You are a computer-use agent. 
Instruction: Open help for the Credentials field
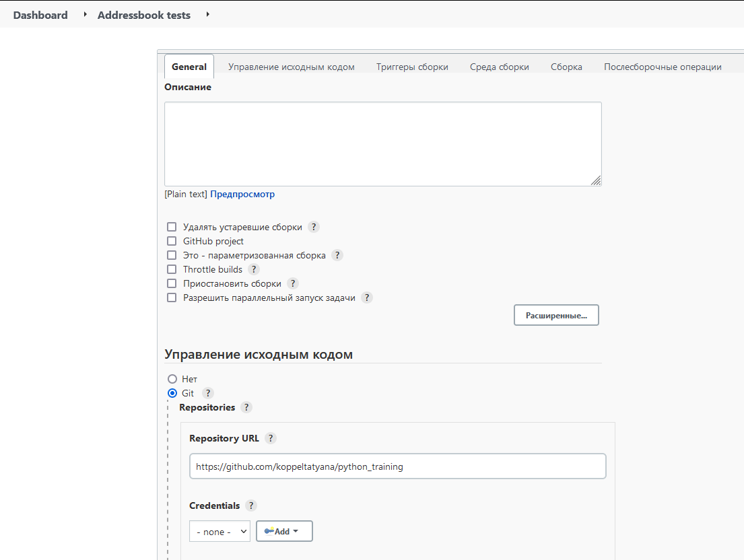pyautogui.click(x=251, y=505)
